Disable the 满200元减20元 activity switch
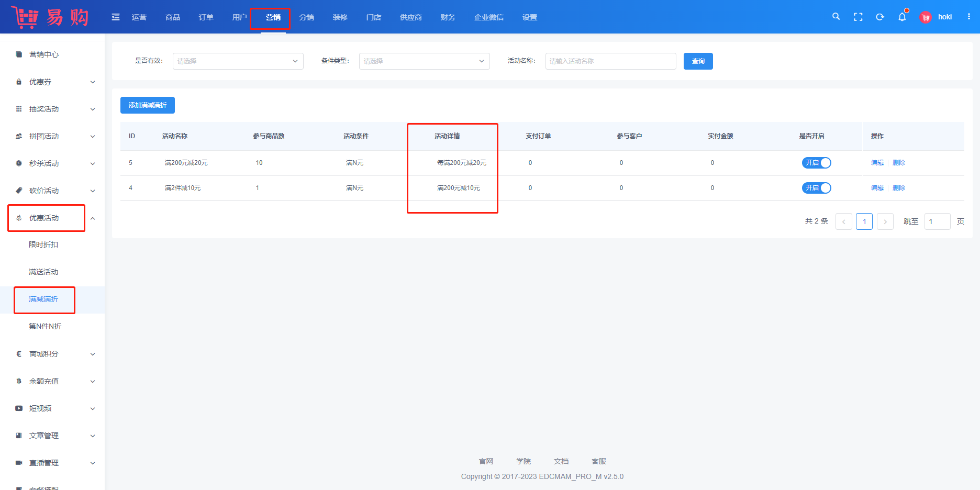The image size is (980, 490). click(x=816, y=163)
